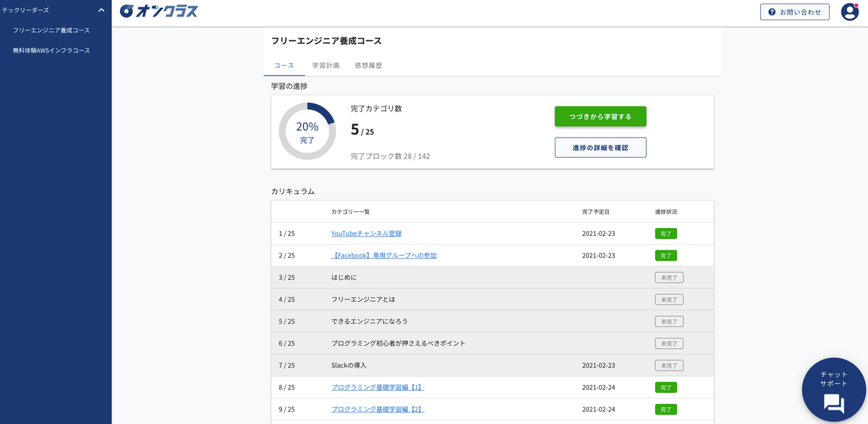Screen dimensions: 868x424
Task: Collapse the テックリーダーズ sidebar section
Action: [x=101, y=10]
